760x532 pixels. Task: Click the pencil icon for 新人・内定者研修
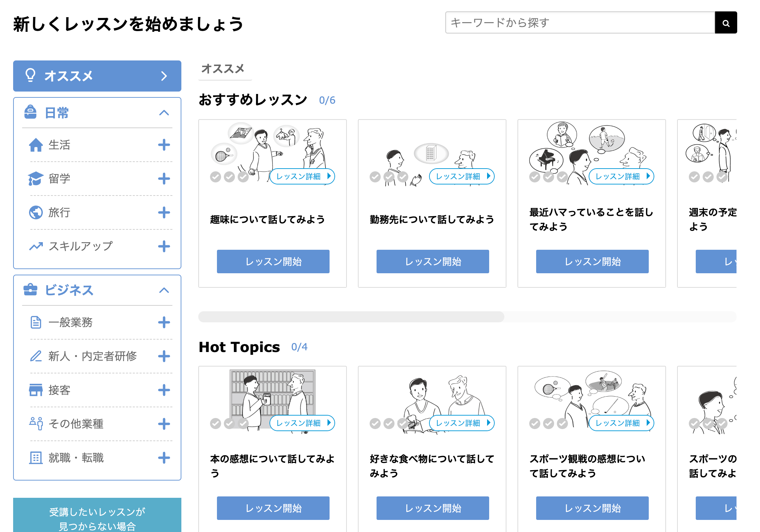(x=36, y=356)
